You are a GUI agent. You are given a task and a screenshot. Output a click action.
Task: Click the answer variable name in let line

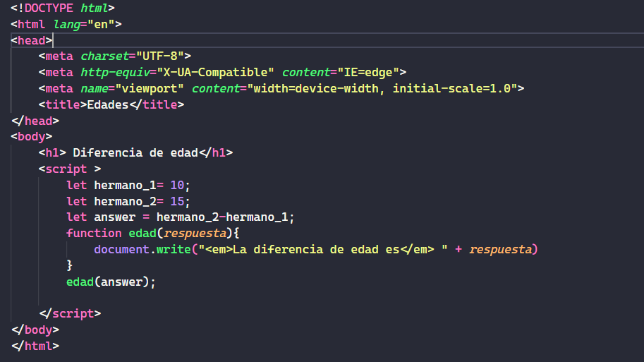point(114,217)
